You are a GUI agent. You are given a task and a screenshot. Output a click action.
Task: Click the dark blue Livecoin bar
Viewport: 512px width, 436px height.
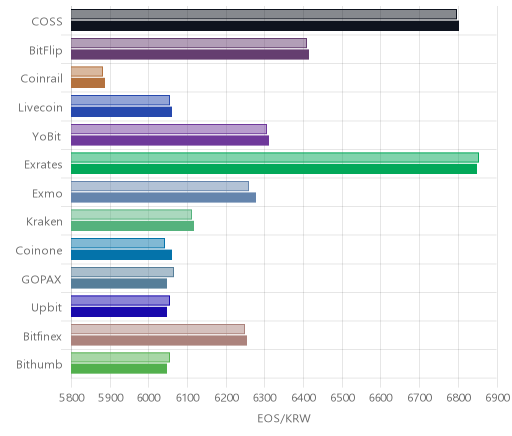click(121, 112)
